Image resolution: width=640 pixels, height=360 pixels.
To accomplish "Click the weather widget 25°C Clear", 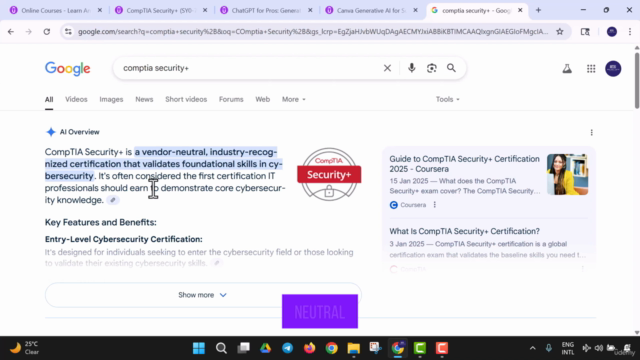I will pos(24,348).
